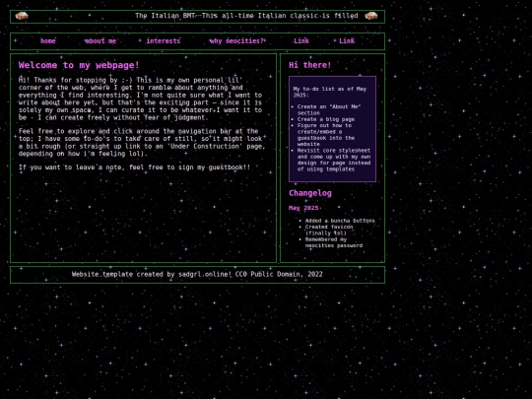Click the sandwich icon right of the marquee
Viewport: 532px width, 399px height.
pyautogui.click(x=370, y=16)
